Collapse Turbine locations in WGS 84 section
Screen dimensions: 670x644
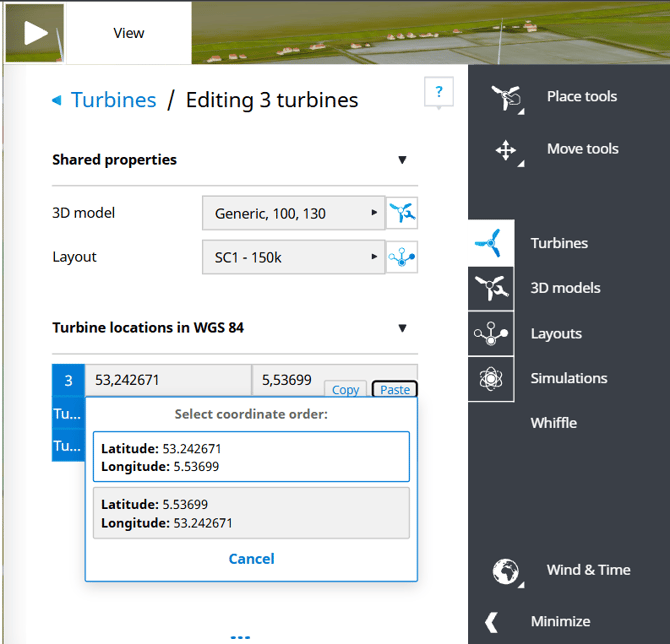click(x=402, y=328)
